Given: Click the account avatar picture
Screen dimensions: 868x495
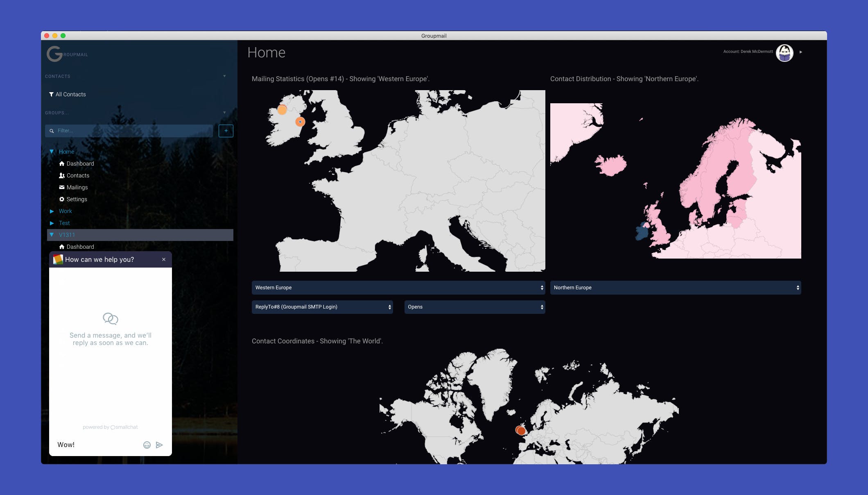Looking at the screenshot, I should click(784, 52).
